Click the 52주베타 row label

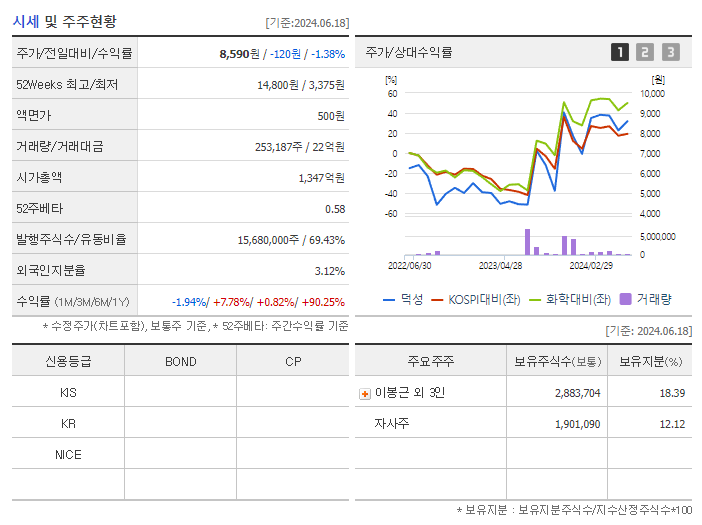click(x=39, y=209)
